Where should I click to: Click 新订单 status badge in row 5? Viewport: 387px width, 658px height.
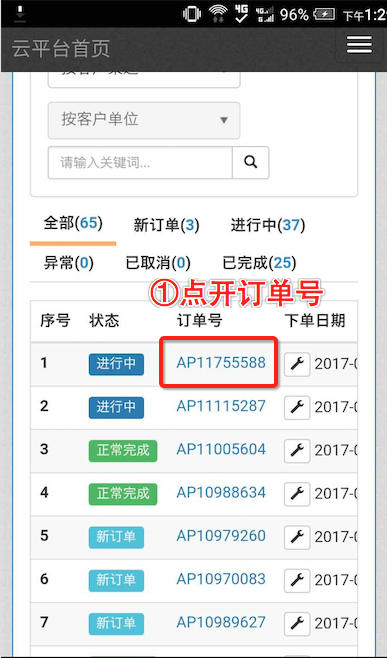coord(116,538)
